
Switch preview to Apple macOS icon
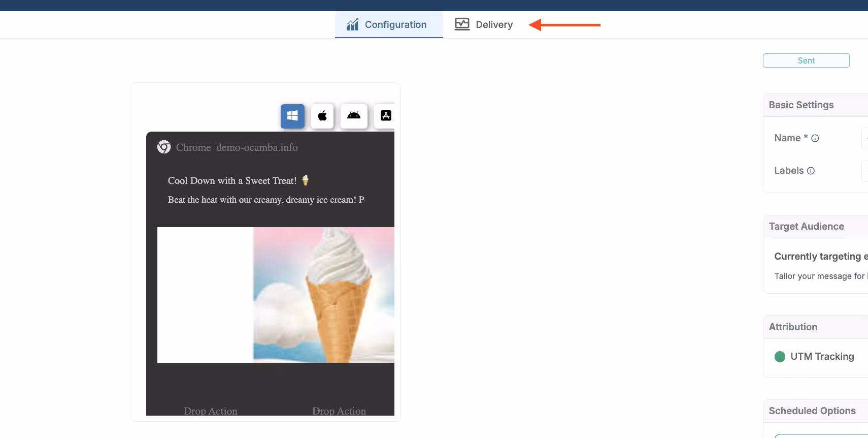tap(322, 116)
